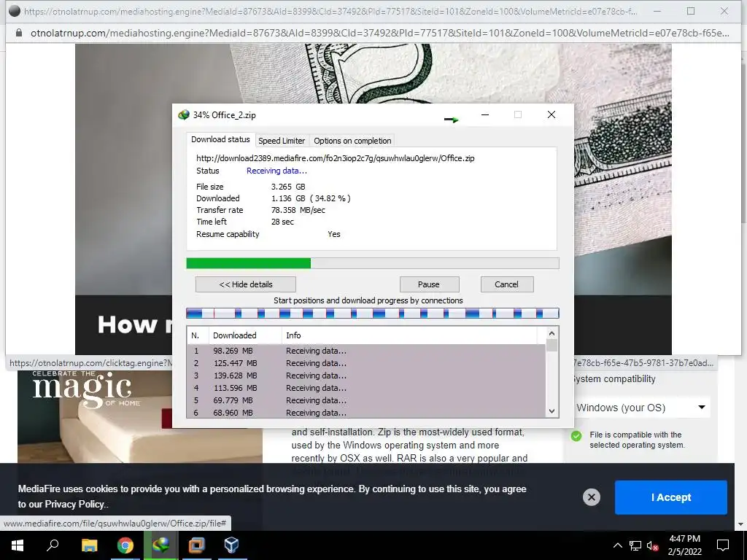Accept MediaFire cookies with I Accept

pos(671,497)
